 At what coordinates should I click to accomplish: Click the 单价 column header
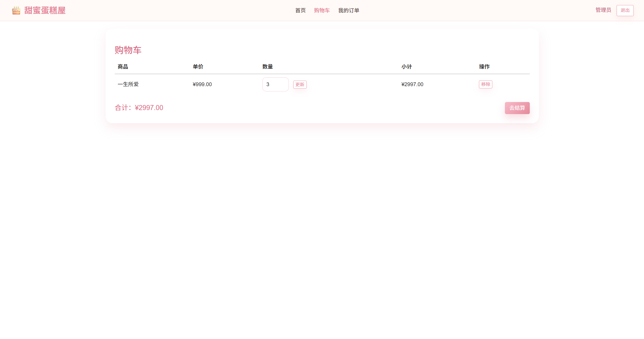point(198,67)
